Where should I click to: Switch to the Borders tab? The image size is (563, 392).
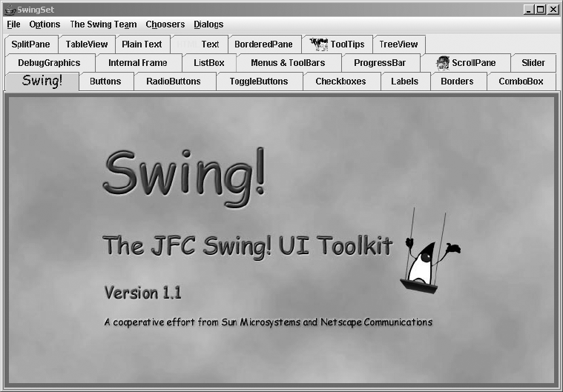[458, 82]
